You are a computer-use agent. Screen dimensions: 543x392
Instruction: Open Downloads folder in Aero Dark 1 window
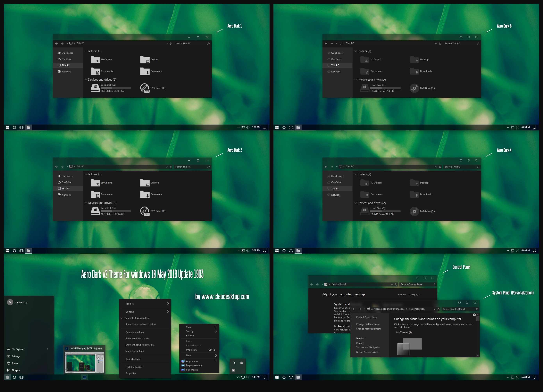click(151, 71)
